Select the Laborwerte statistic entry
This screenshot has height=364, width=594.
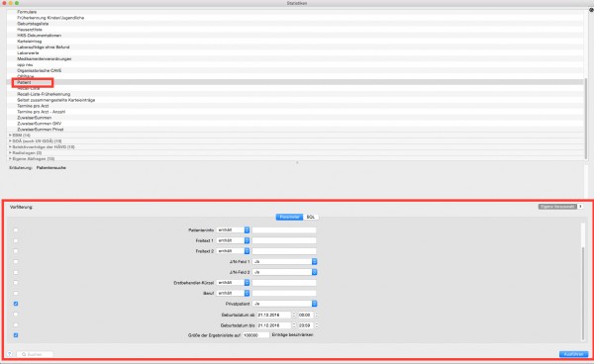click(x=28, y=53)
